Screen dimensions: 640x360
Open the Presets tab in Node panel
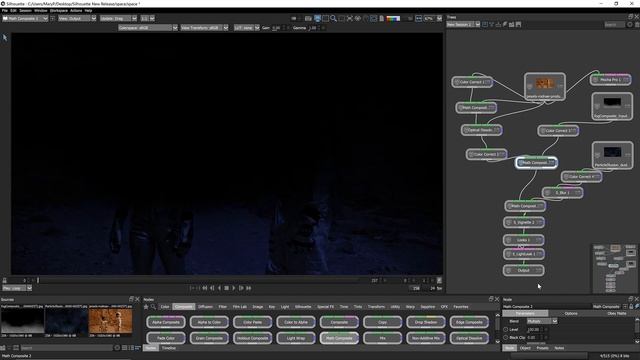(542, 348)
